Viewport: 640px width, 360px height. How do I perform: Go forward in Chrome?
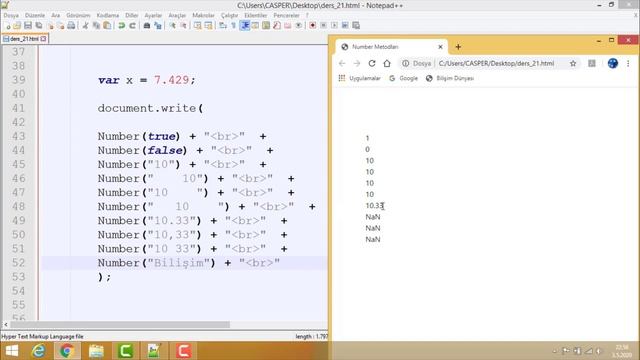[357, 63]
